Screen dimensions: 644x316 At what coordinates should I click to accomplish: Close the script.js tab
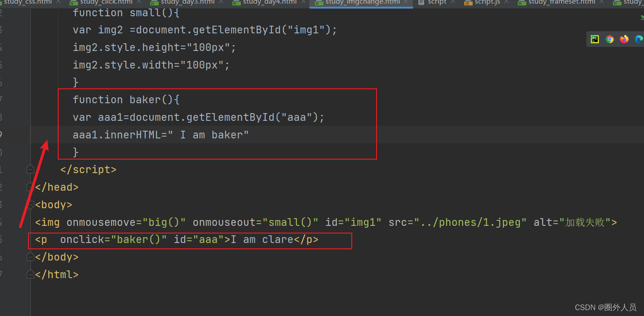pyautogui.click(x=507, y=2)
